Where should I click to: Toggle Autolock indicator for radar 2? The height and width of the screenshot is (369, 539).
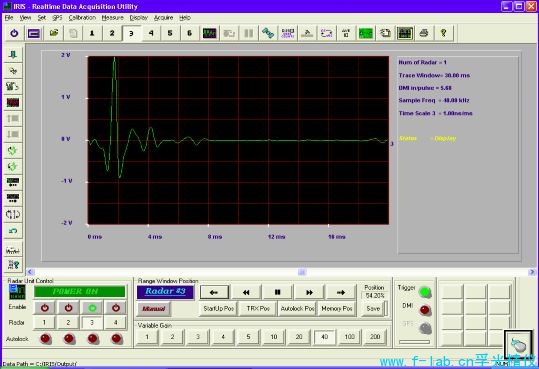pyautogui.click(x=69, y=339)
